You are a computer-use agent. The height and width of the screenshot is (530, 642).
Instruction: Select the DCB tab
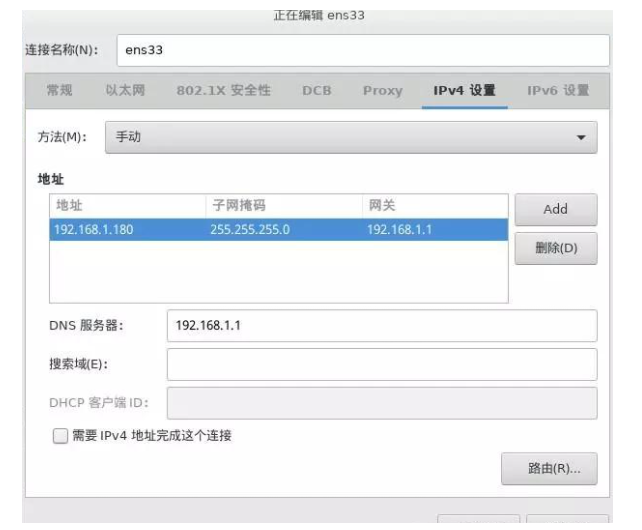(x=317, y=91)
